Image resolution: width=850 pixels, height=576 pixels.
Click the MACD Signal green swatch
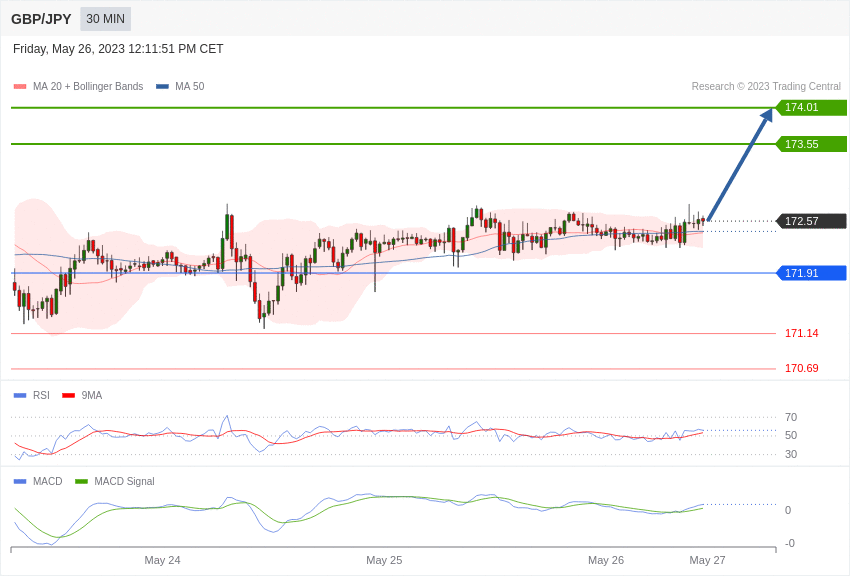81,481
